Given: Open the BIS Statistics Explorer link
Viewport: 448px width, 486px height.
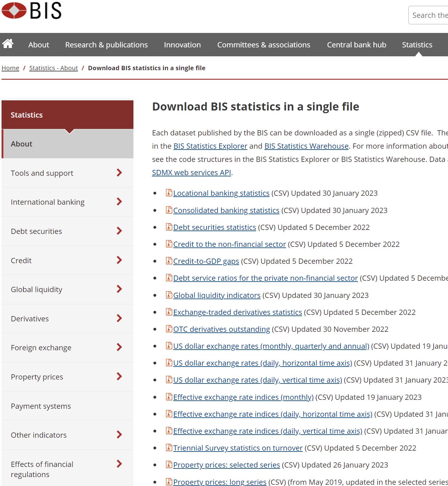Looking at the screenshot, I should pos(210,146).
